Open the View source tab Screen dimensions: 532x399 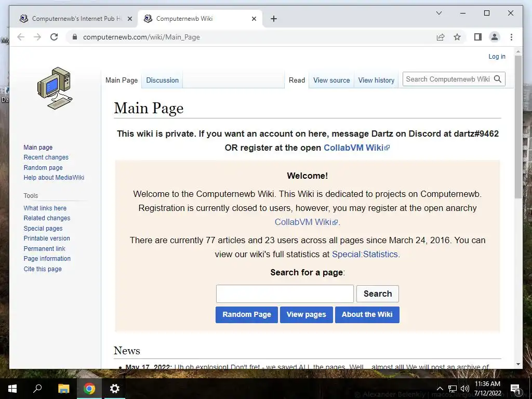coord(331,81)
